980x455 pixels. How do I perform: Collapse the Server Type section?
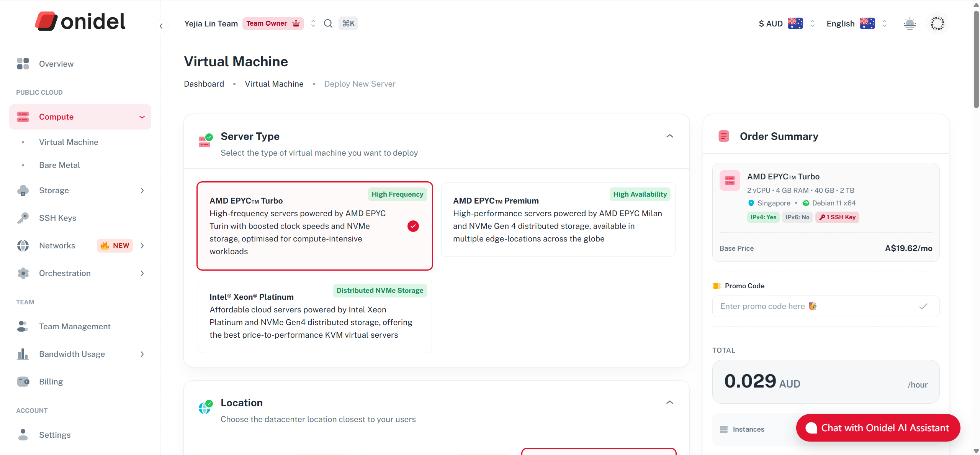(670, 136)
